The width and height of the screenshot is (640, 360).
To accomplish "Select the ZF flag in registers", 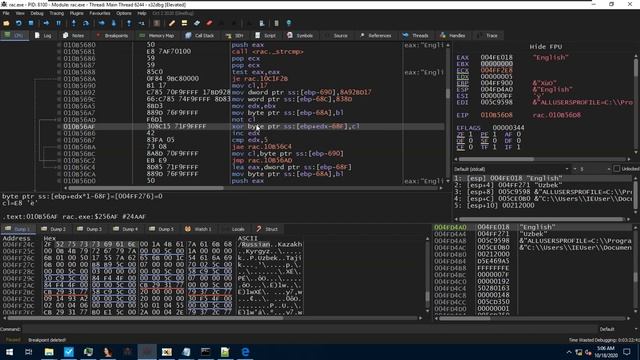I will tap(460, 134).
